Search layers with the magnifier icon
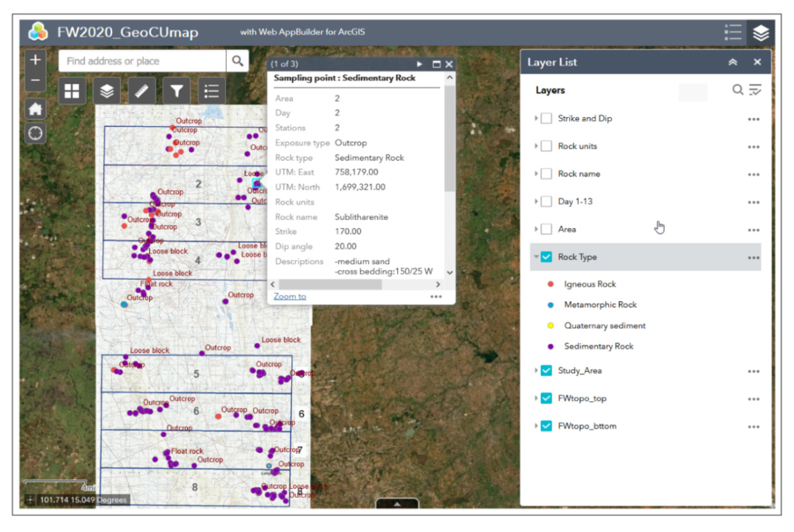The width and height of the screenshot is (794, 532). click(x=737, y=90)
